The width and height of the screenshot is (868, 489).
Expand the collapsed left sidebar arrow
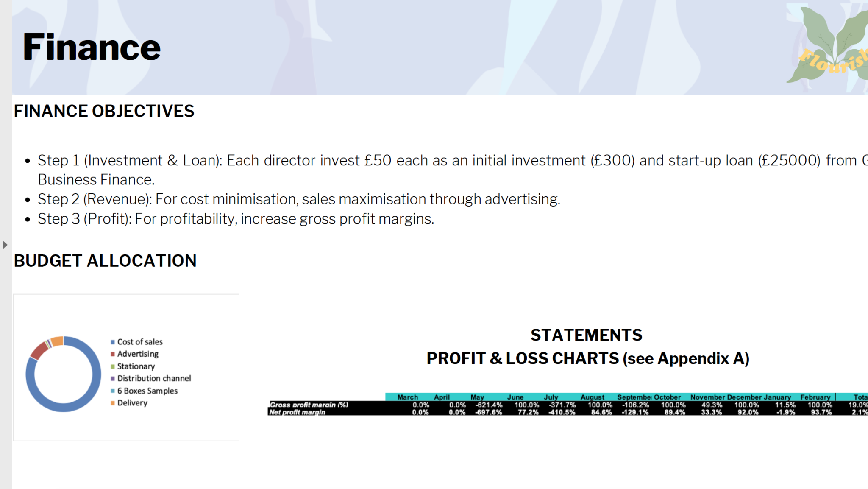(5, 245)
